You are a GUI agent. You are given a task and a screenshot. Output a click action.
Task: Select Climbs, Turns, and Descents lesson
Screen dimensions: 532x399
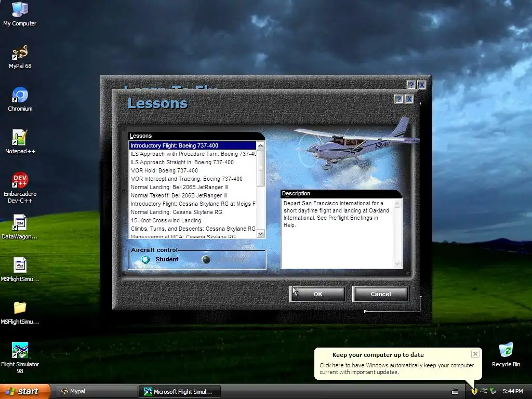pos(192,229)
